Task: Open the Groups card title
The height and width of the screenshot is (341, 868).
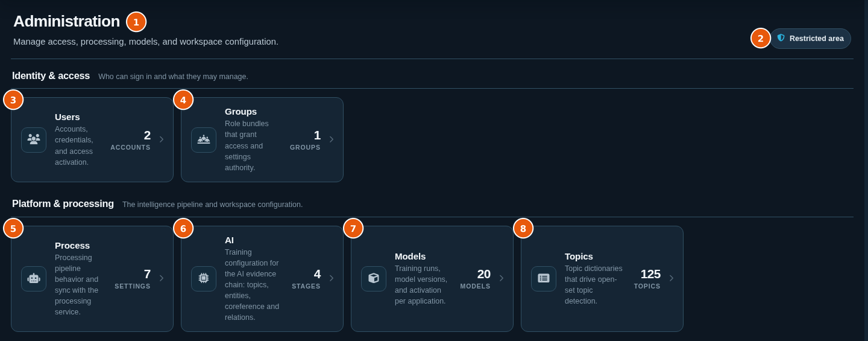Action: point(241,112)
